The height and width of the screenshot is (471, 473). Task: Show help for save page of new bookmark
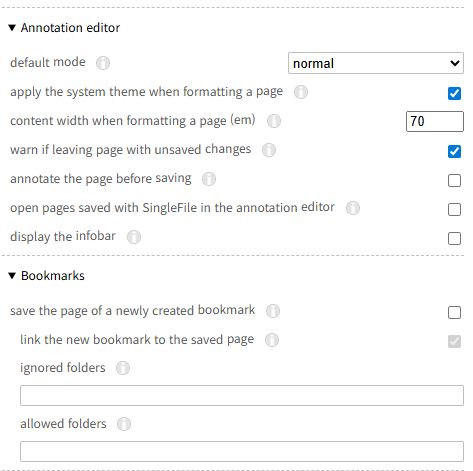273,311
